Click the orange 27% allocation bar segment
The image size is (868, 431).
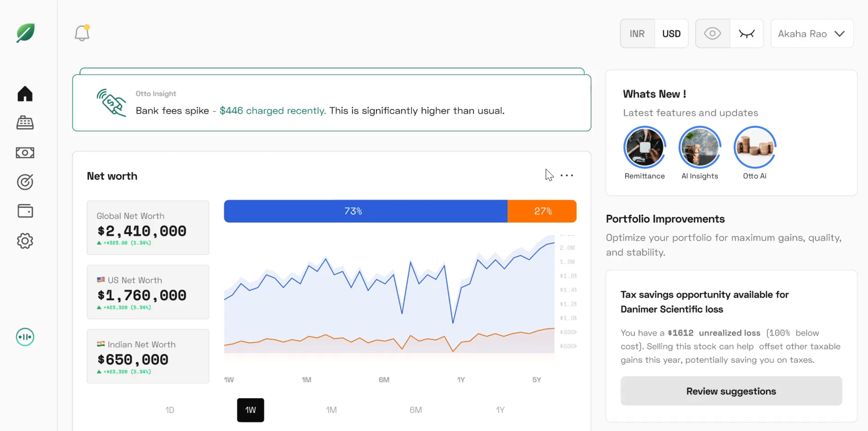point(542,211)
